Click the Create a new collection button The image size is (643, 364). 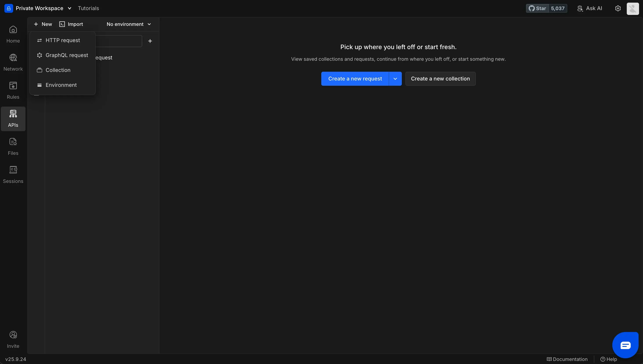pyautogui.click(x=440, y=79)
